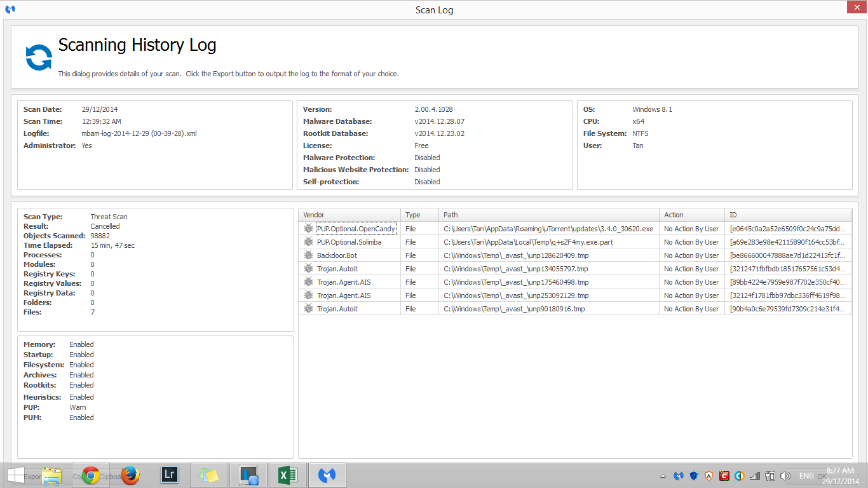This screenshot has height=488, width=868.
Task: Click the uTorrent 3.4.0_30620.exe path
Action: pyautogui.click(x=548, y=229)
